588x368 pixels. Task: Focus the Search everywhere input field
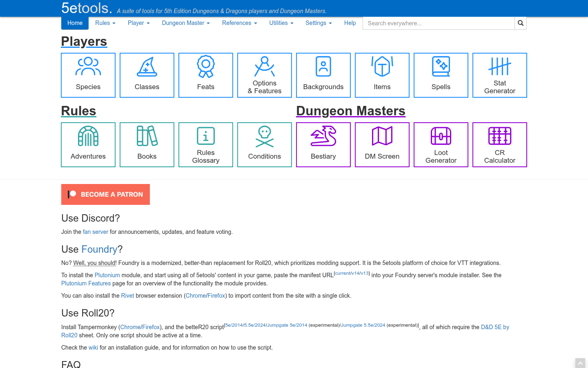(439, 23)
